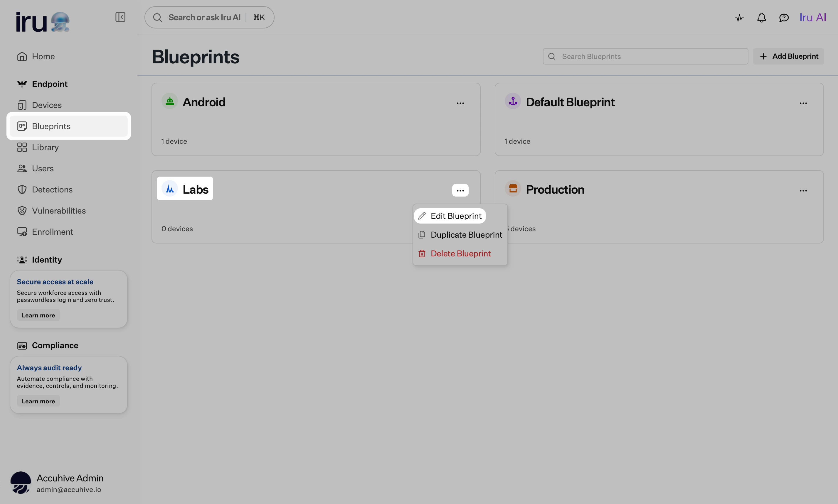Open the Android blueprint options menu
This screenshot has height=504, width=838.
click(x=460, y=103)
